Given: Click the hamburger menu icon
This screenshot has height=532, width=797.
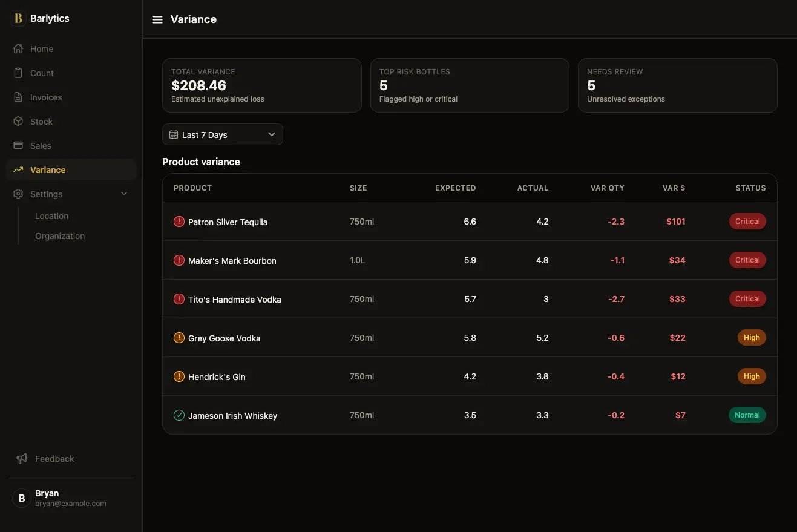Looking at the screenshot, I should (x=157, y=19).
